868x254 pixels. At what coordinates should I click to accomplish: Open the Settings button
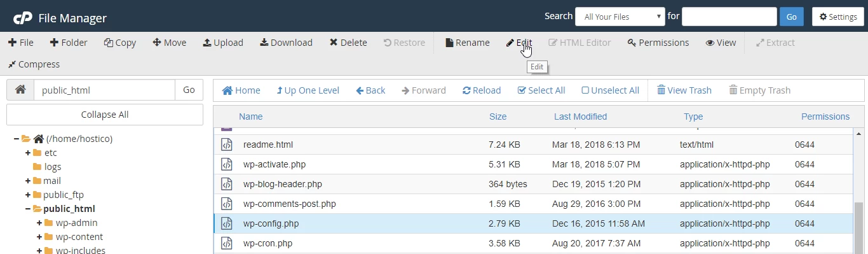tap(837, 17)
